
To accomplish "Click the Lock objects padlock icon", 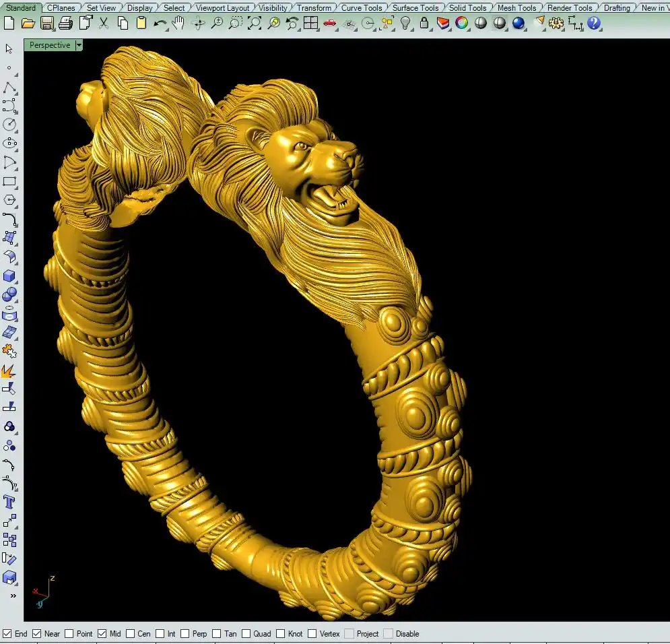I will (x=424, y=24).
